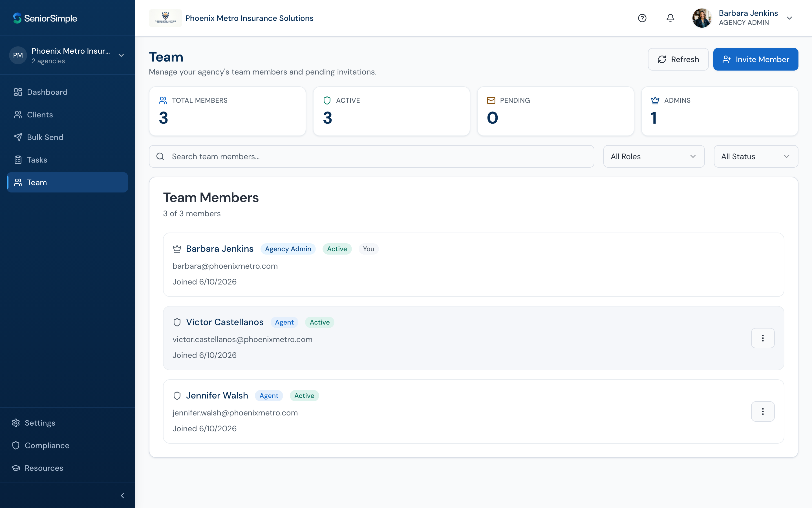Collapse the sidebar with the arrow
The image size is (812, 508).
pos(122,496)
